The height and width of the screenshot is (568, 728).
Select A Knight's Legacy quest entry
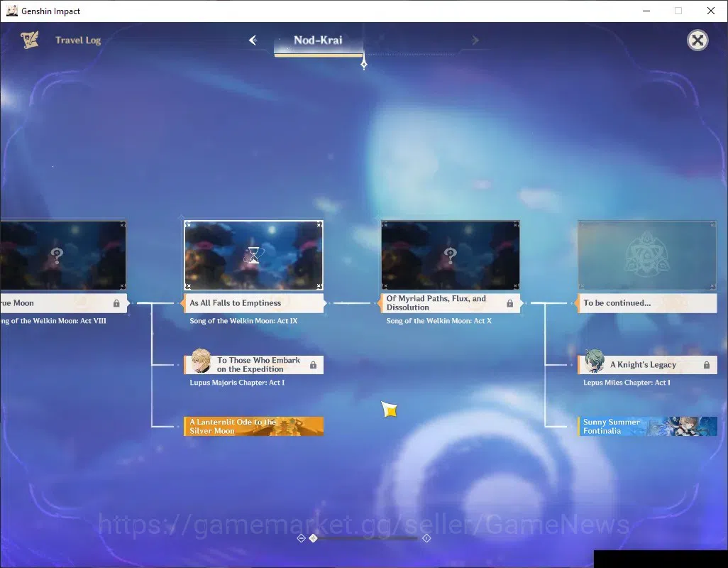click(647, 364)
